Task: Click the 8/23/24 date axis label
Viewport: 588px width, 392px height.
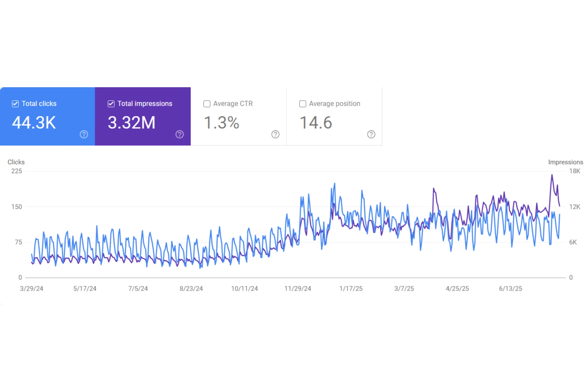Action: tap(191, 288)
